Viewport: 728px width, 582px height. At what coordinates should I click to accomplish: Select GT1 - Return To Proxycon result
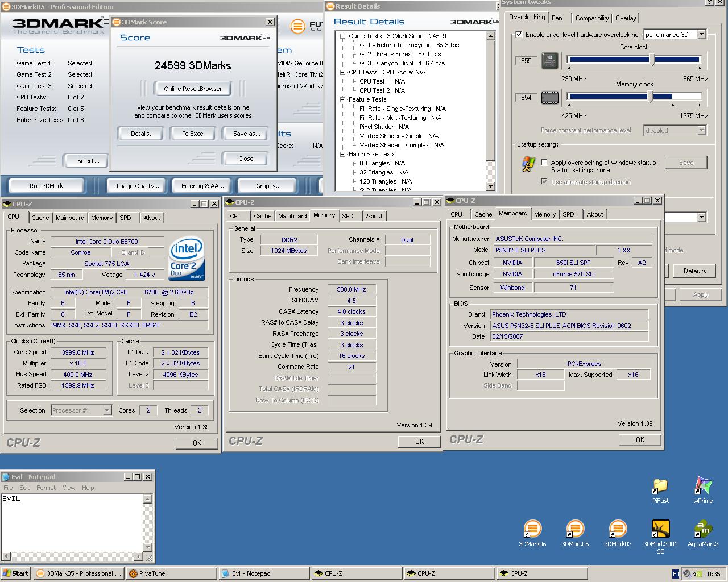coord(409,45)
